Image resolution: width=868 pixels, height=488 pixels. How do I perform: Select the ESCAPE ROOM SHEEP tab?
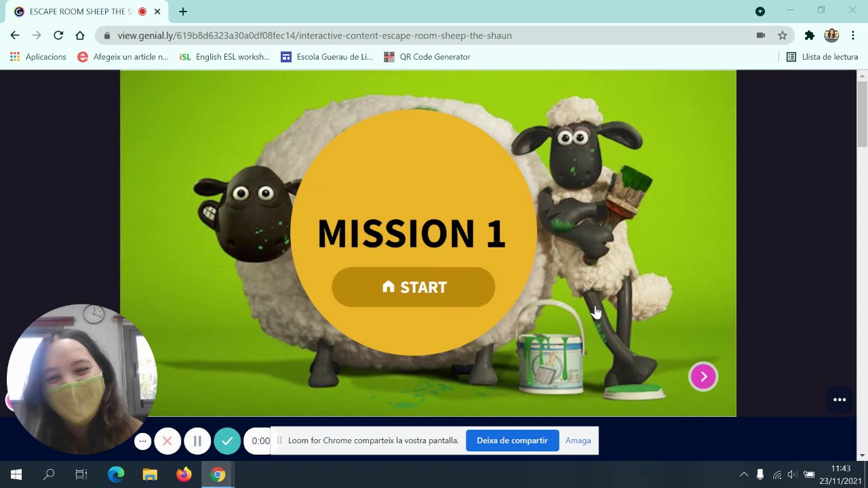click(x=81, y=12)
